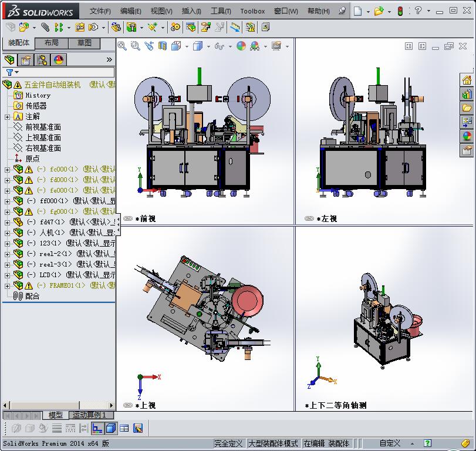Open view orientation dropdown arrow
Screen dimensions: 476x451
pos(187,46)
